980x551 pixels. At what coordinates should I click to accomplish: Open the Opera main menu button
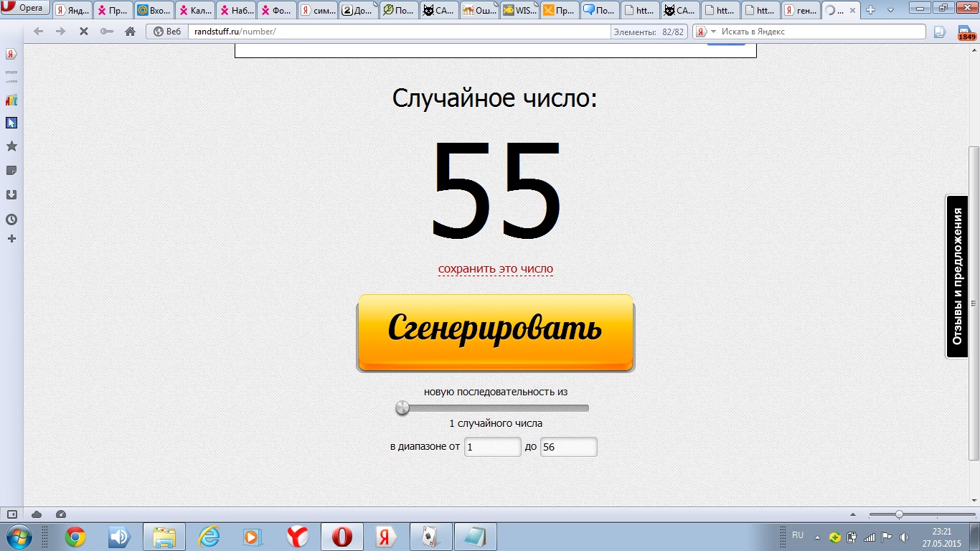click(24, 9)
